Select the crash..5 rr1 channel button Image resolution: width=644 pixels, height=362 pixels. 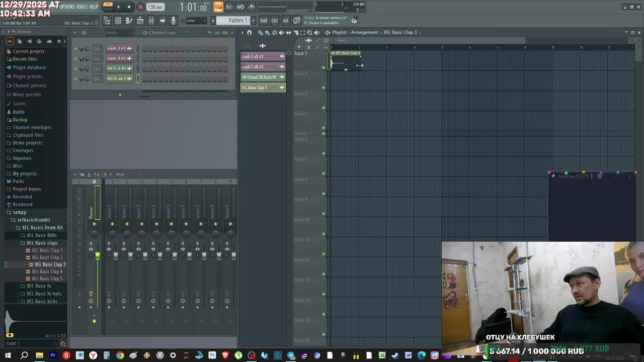pos(119,49)
